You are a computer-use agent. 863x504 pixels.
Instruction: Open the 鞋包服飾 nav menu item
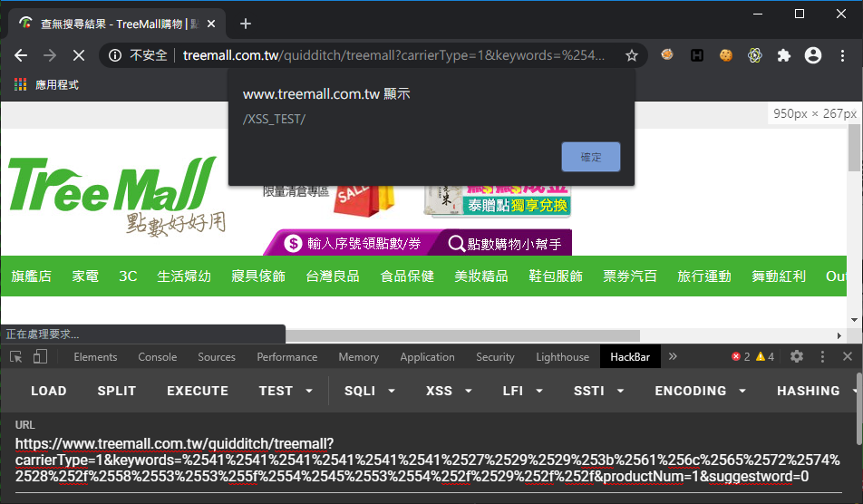pyautogui.click(x=556, y=276)
